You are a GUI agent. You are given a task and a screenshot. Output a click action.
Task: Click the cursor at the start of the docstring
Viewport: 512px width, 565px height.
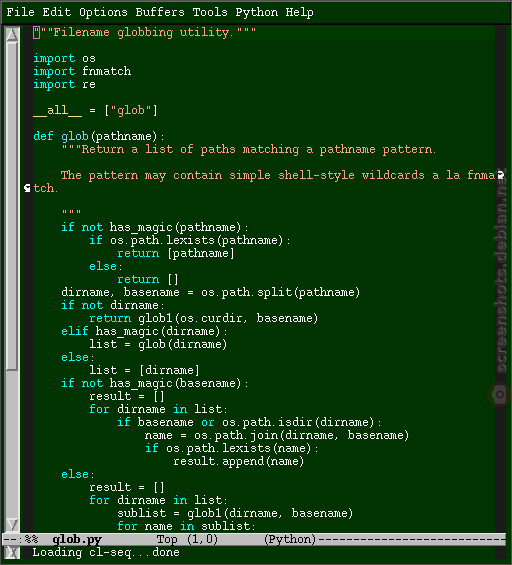tap(36, 32)
